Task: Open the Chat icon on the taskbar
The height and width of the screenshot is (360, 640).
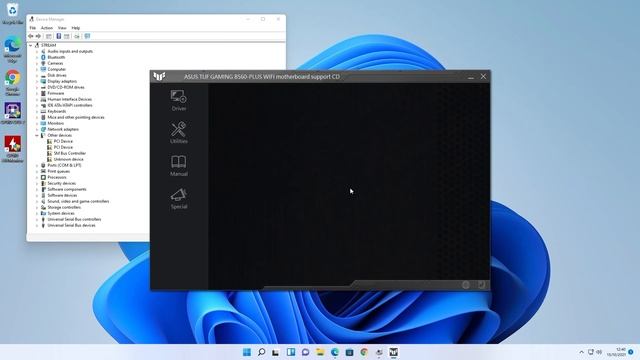Action: (x=305, y=352)
